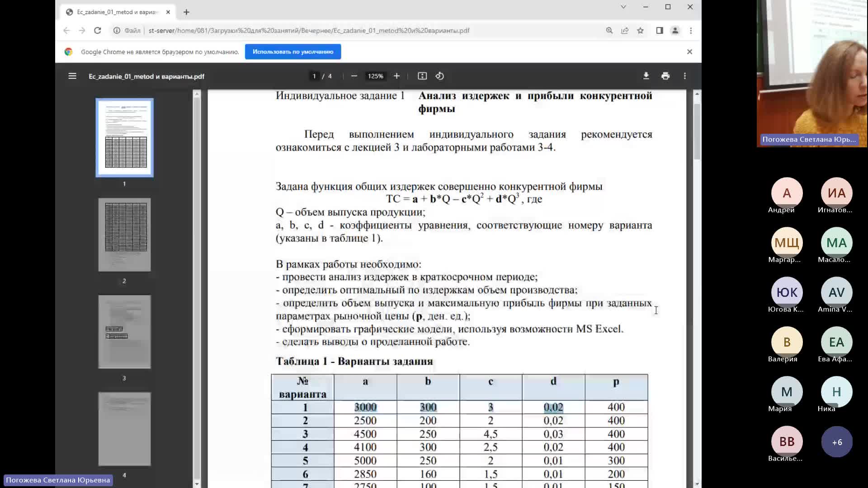This screenshot has width=868, height=488.
Task: Select participant avatar В Валерия
Action: (787, 342)
